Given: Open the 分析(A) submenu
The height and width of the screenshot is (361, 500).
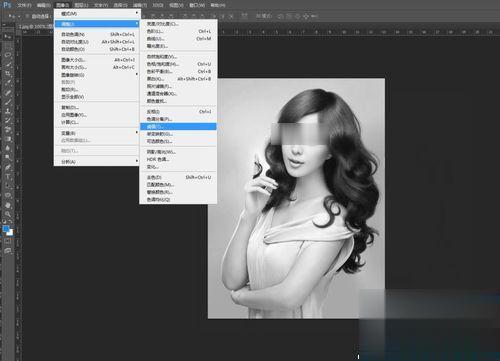Looking at the screenshot, I should click(x=97, y=162).
